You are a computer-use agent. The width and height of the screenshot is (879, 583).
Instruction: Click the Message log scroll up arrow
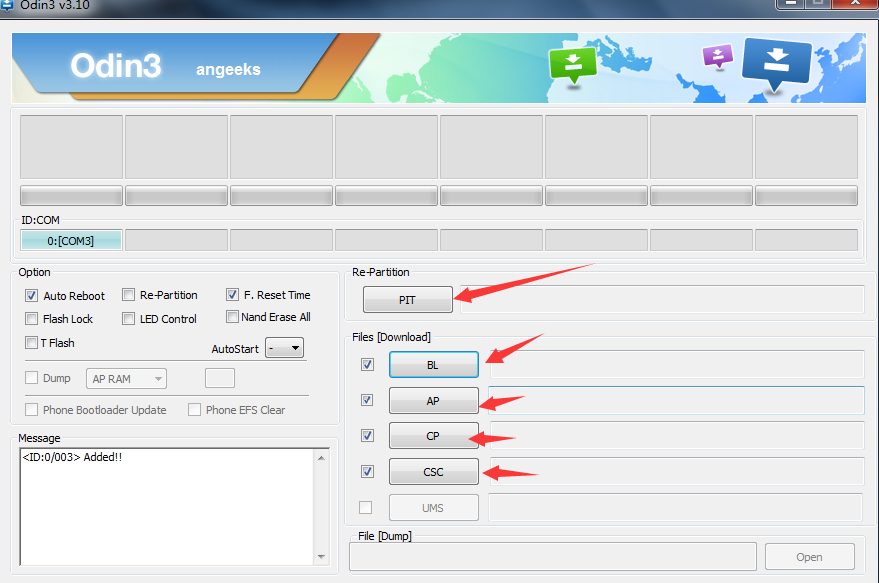(x=321, y=457)
